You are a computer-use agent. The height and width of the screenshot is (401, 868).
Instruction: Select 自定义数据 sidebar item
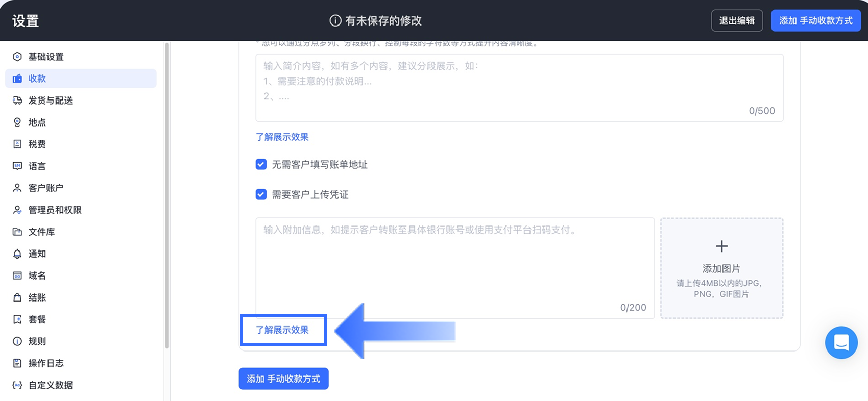click(50, 385)
